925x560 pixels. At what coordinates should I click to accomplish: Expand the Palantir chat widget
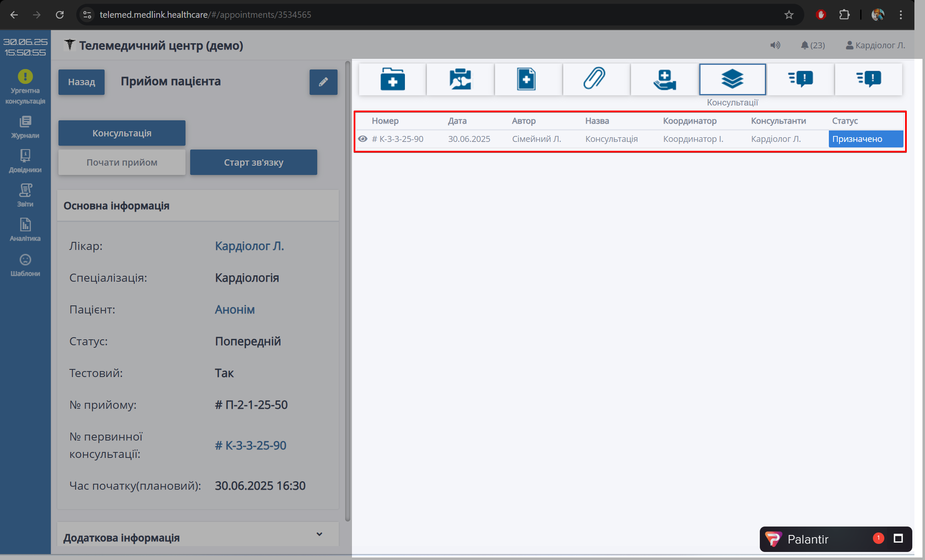tap(898, 539)
